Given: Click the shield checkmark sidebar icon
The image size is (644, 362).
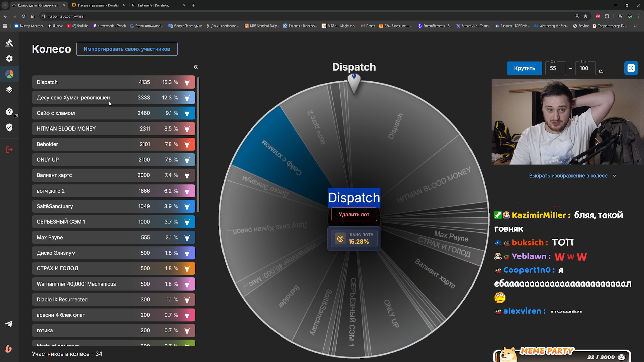Looking at the screenshot, I should pos(9,127).
